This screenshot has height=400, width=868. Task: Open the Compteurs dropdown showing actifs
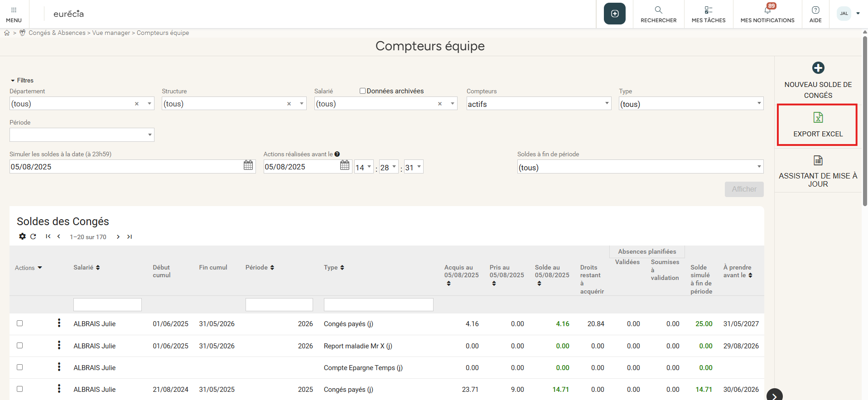[539, 104]
